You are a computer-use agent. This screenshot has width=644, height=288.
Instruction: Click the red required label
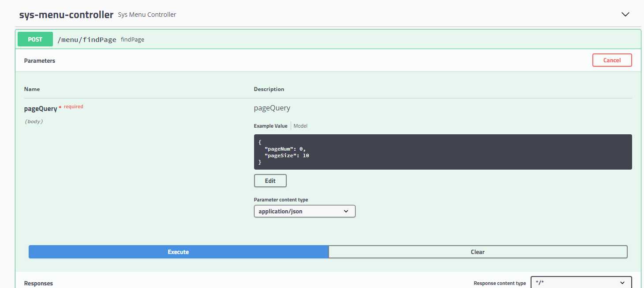click(73, 106)
